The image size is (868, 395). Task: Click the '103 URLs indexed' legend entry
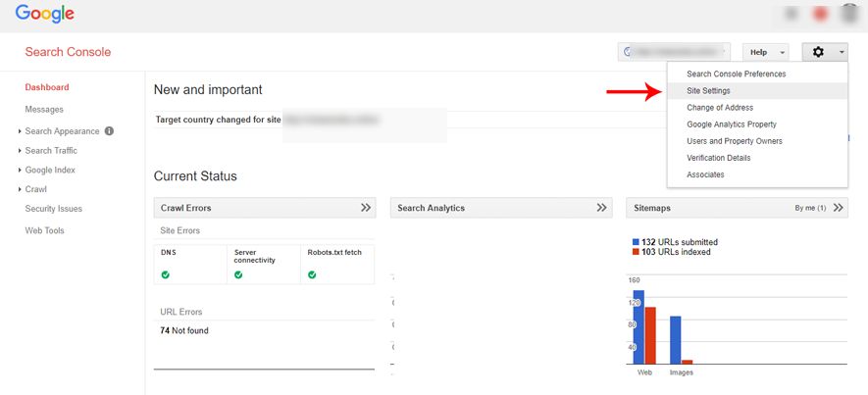pos(672,252)
